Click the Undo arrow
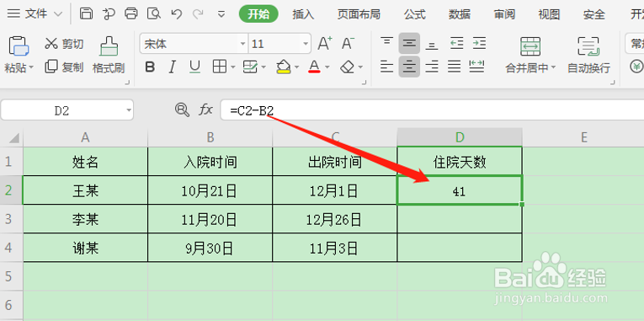Viewport: 644px width, 321px height. point(177,14)
